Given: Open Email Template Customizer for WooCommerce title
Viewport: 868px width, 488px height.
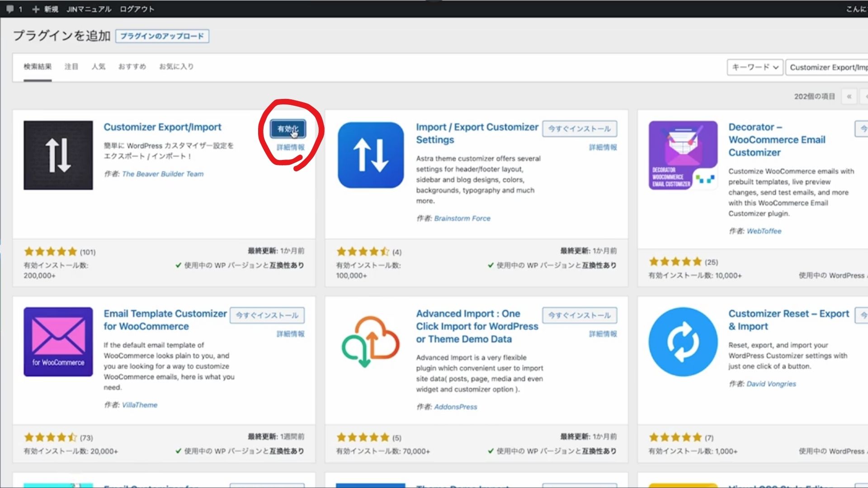Looking at the screenshot, I should (165, 320).
